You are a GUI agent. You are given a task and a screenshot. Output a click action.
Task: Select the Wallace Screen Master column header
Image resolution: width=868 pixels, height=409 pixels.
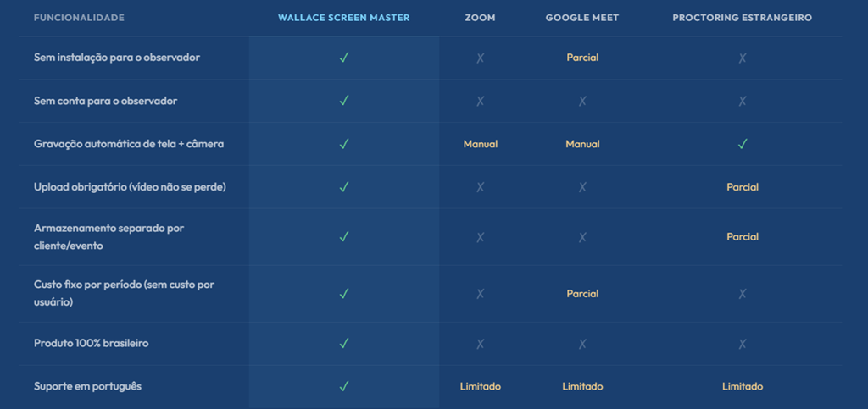tap(343, 18)
